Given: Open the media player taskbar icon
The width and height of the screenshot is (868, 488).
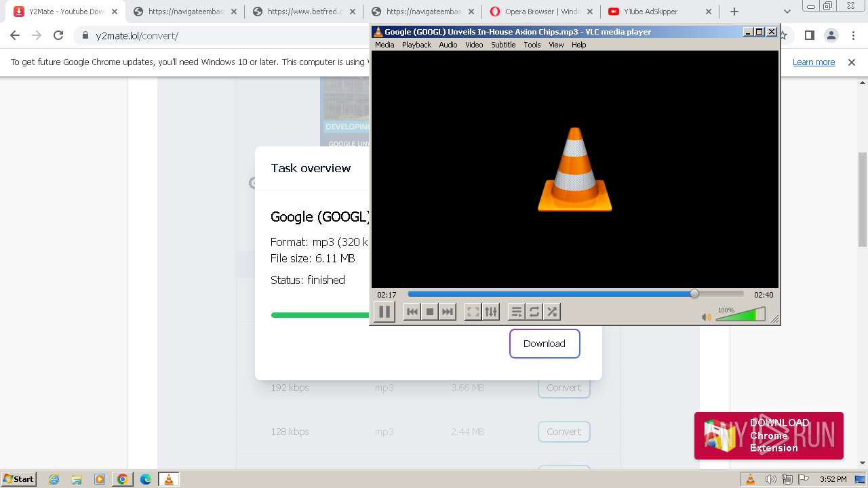Looking at the screenshot, I should (100, 479).
